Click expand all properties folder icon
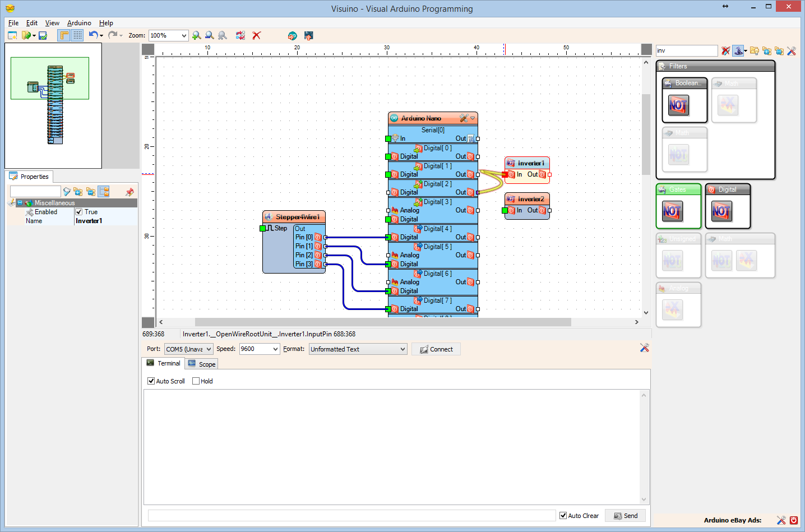The height and width of the screenshot is (532, 805). tap(78, 192)
